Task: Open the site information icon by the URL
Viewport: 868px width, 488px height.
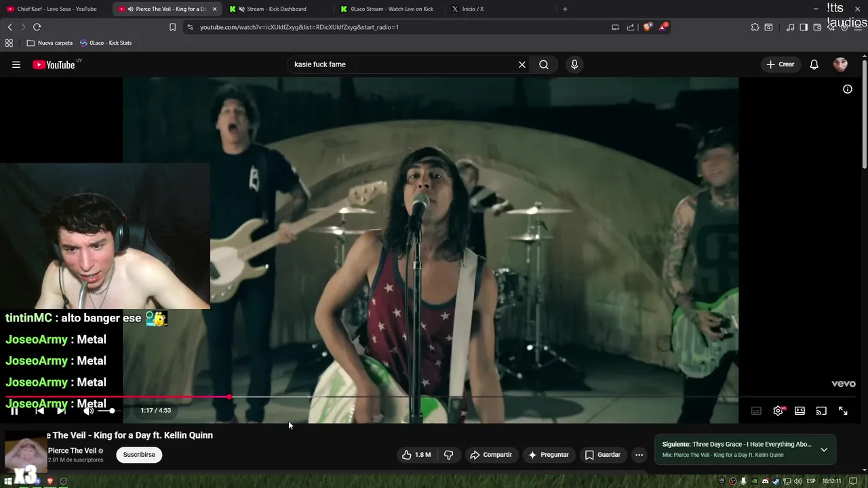Action: click(190, 27)
